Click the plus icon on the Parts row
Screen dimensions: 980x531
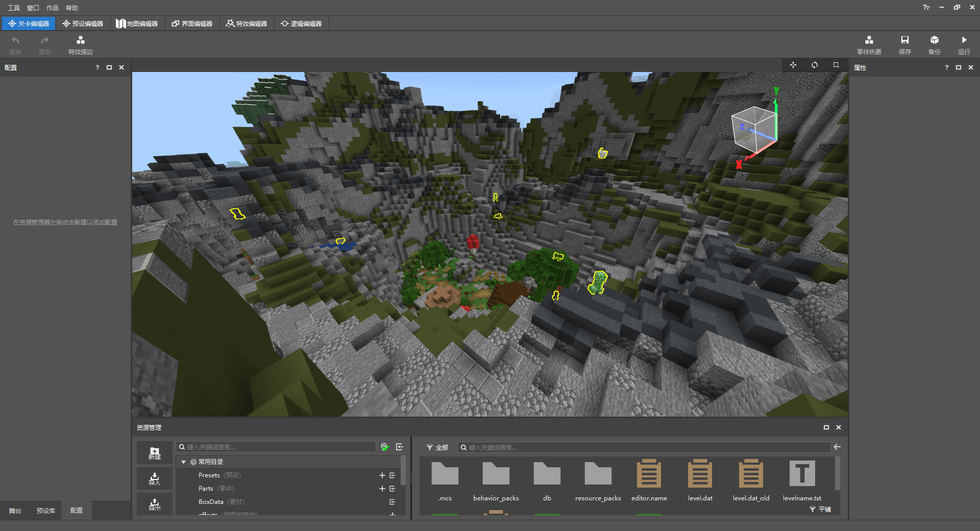382,489
